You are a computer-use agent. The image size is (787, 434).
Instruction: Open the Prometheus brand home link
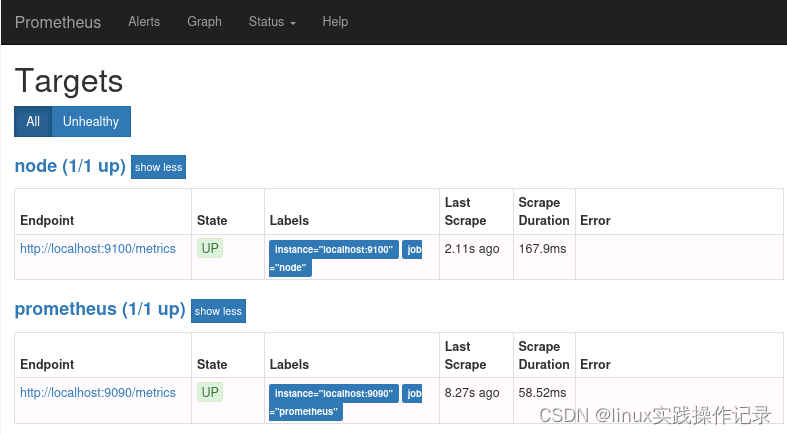[x=58, y=22]
